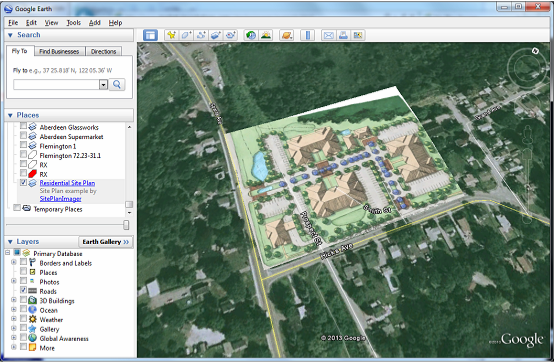
Task: Collapse the Primary Database tree node
Action: (7, 253)
